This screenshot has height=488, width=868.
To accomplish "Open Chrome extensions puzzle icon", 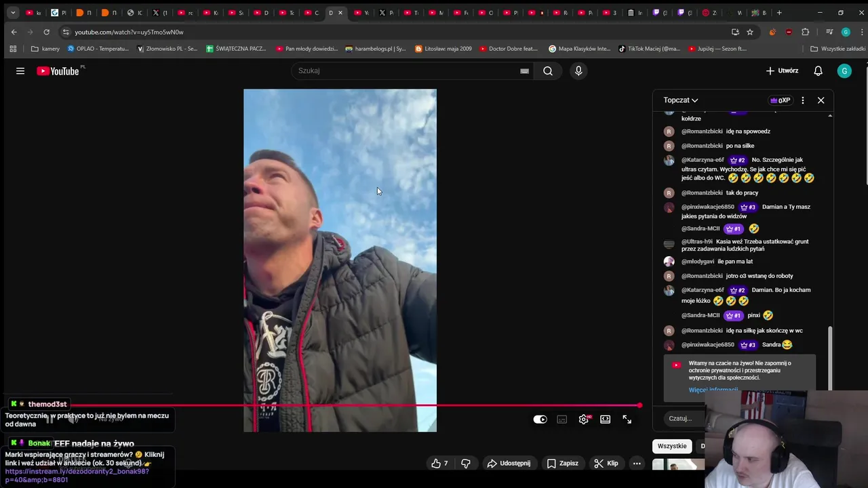I will pos(806,32).
